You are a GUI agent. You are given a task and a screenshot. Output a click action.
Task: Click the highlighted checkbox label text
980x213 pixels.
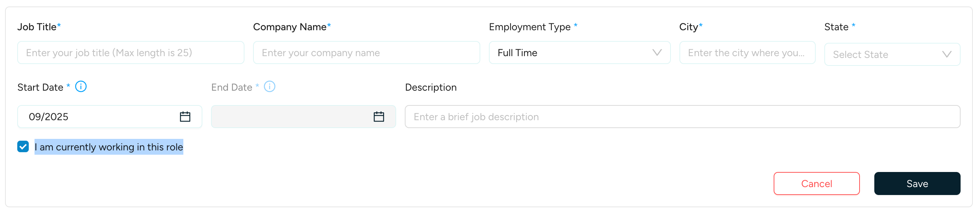click(109, 146)
